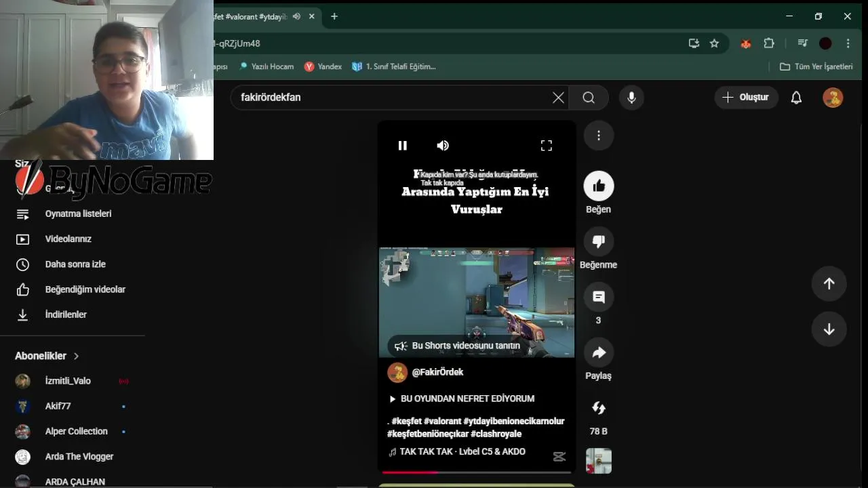Mute the Shorts video volume
The height and width of the screenshot is (488, 868).
tap(443, 145)
